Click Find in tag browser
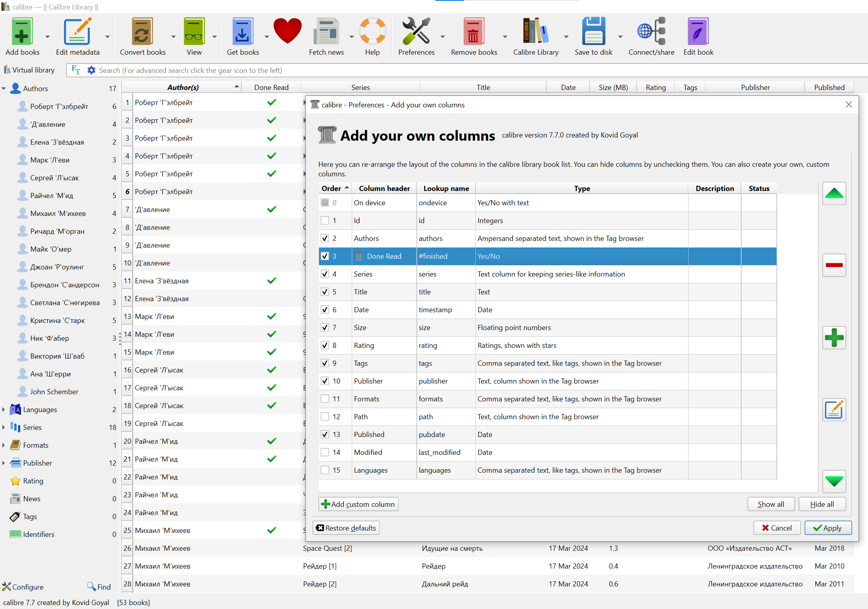 [x=99, y=587]
